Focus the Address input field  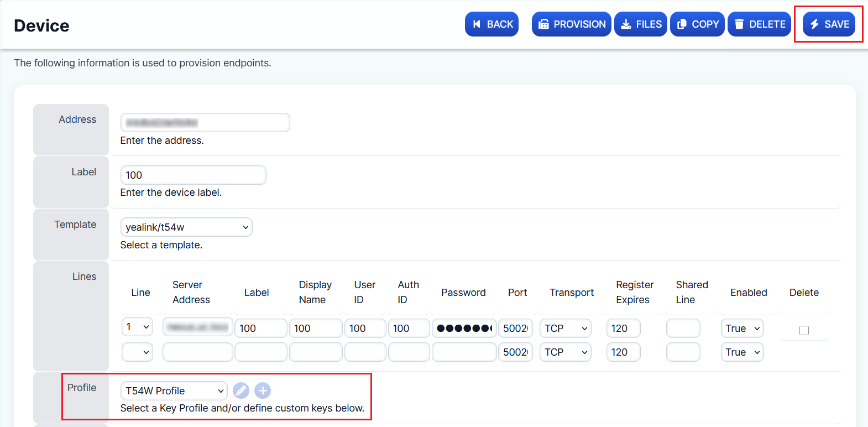[205, 123]
